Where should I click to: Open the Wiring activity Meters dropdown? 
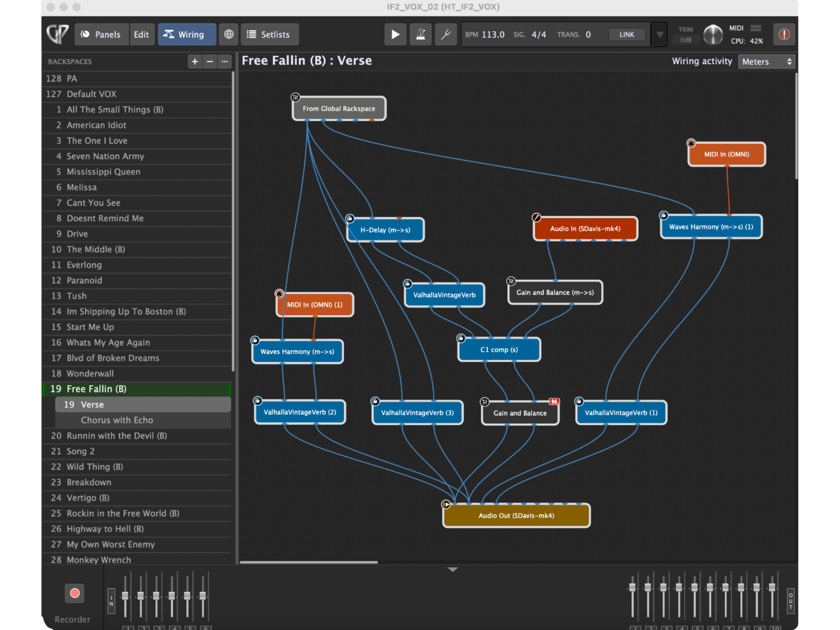[766, 62]
